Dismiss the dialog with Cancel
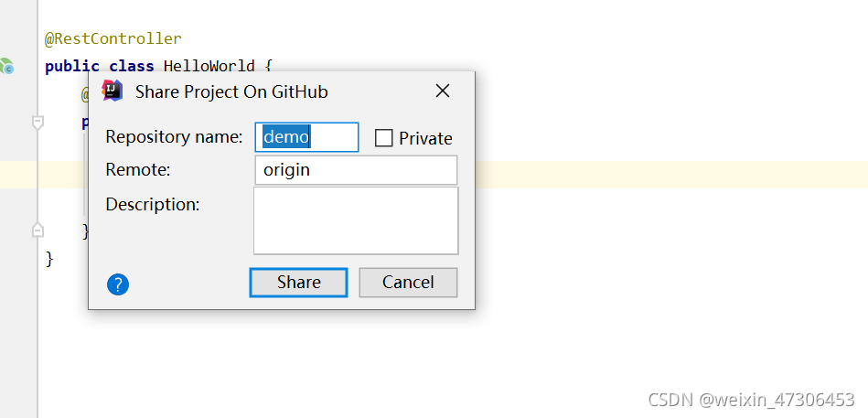The image size is (868, 418). point(408,283)
